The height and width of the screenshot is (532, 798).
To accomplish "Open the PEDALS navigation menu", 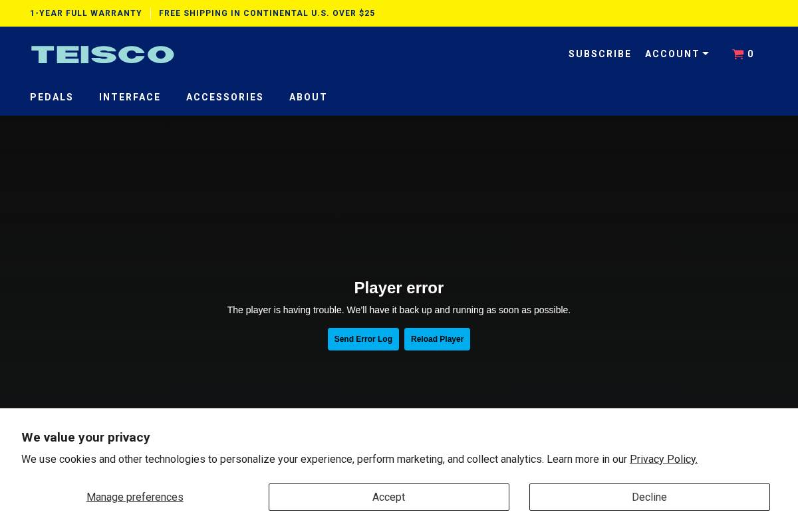I will click(x=51, y=97).
